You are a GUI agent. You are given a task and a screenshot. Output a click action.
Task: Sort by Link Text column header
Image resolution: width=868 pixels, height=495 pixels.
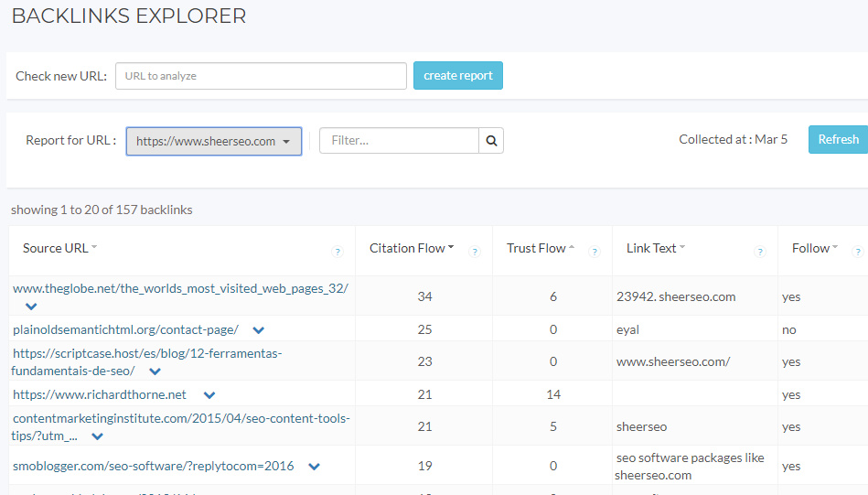(656, 248)
